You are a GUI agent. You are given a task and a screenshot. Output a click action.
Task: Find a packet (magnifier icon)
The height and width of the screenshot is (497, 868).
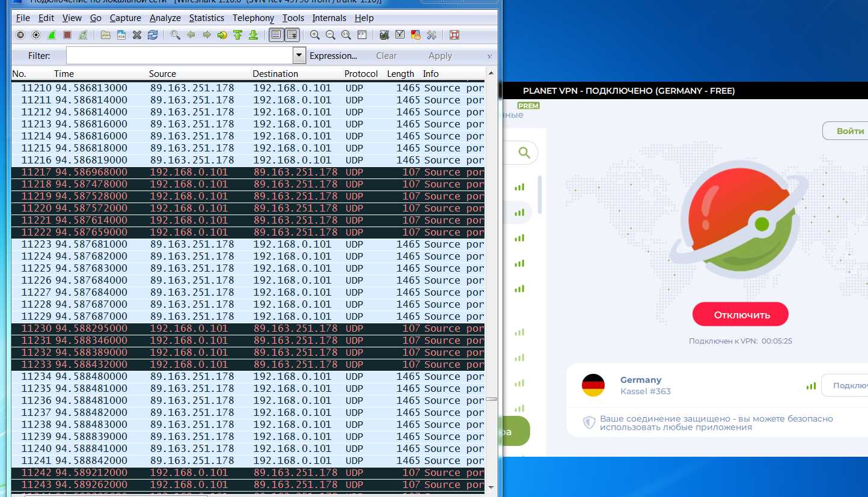pyautogui.click(x=175, y=35)
